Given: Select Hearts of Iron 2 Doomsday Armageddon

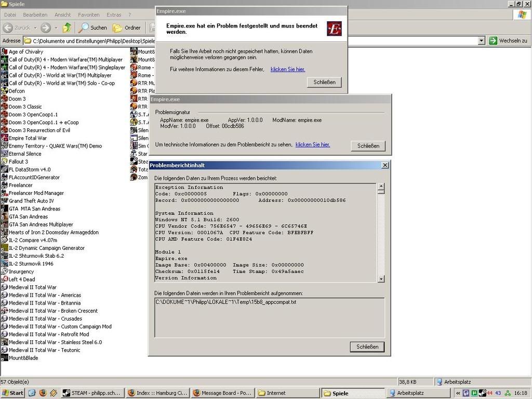Looking at the screenshot, I should (50, 232).
